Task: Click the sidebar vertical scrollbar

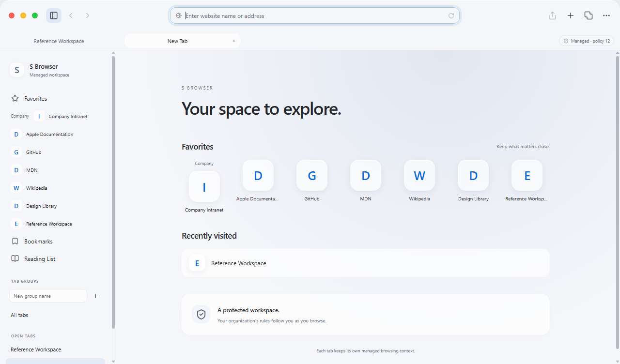Action: 113,192
